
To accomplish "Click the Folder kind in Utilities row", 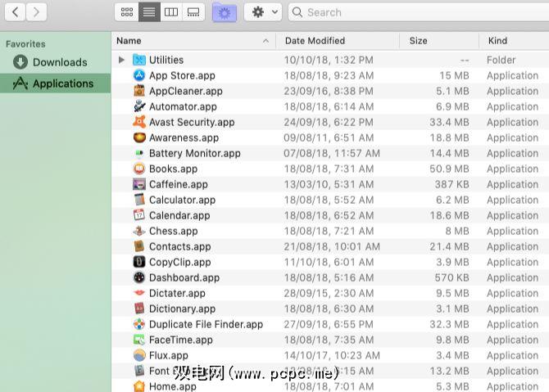I will 501,60.
